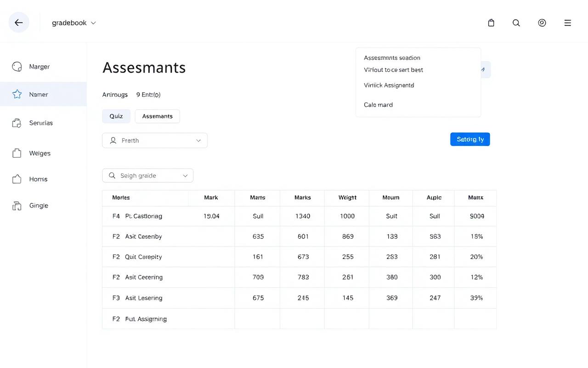Select row F2 Asit Cesenby
The image size is (588, 368).
pyautogui.click(x=299, y=236)
